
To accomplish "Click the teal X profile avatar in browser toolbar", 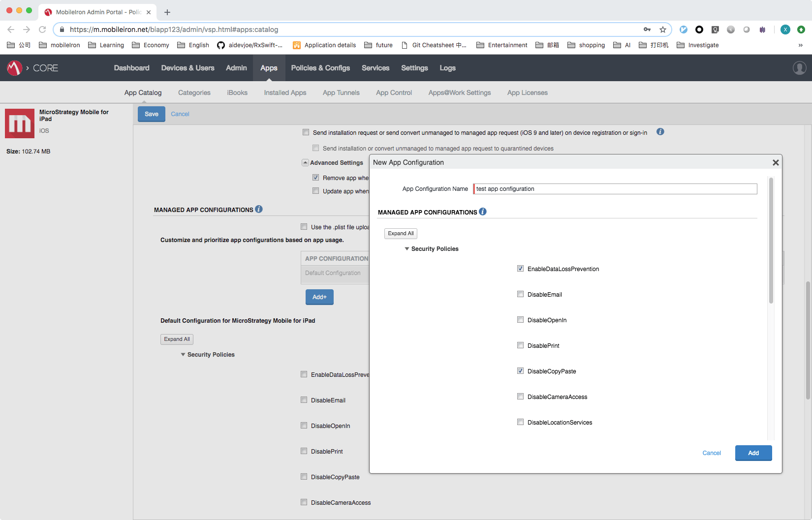I will click(x=785, y=30).
